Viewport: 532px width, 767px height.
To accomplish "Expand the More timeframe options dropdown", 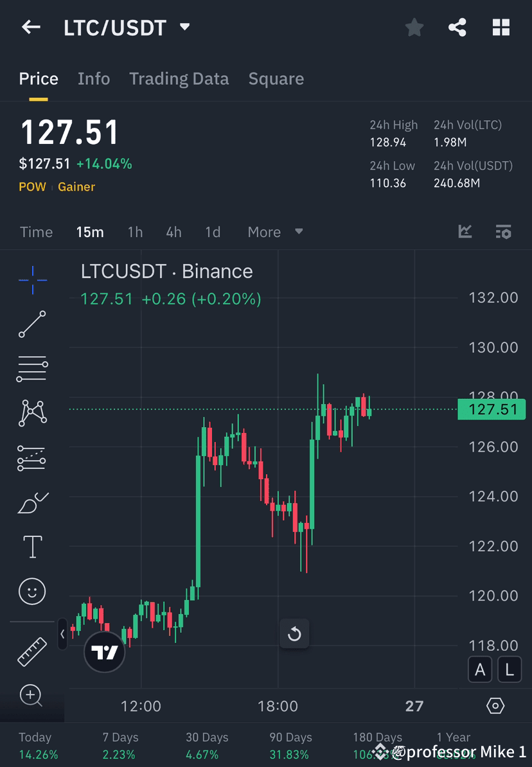I will point(275,232).
